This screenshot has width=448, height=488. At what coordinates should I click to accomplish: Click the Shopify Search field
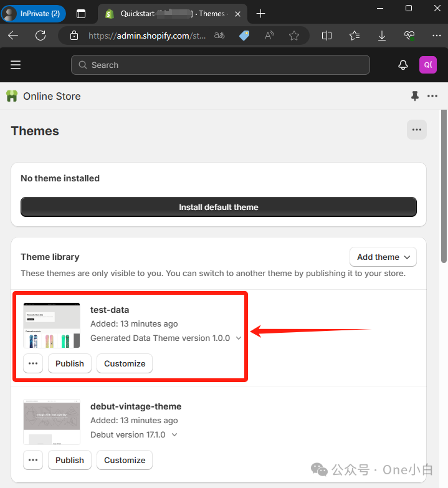[x=221, y=65]
